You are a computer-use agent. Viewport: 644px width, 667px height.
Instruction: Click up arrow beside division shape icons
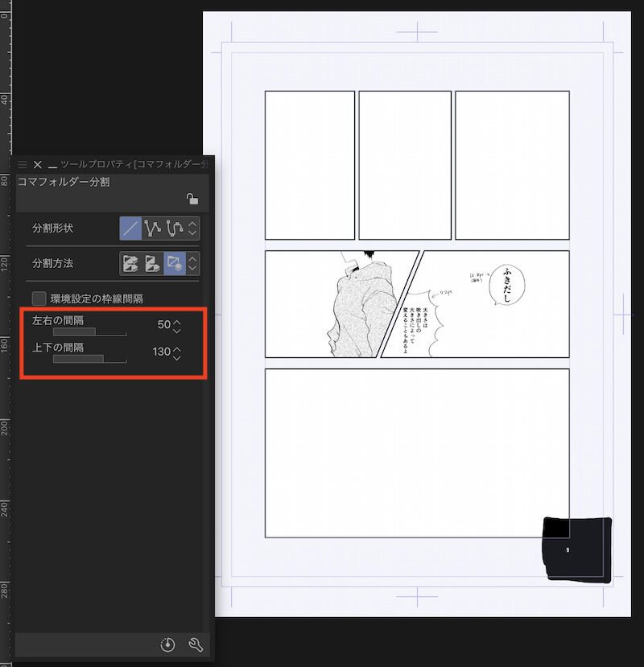192,224
